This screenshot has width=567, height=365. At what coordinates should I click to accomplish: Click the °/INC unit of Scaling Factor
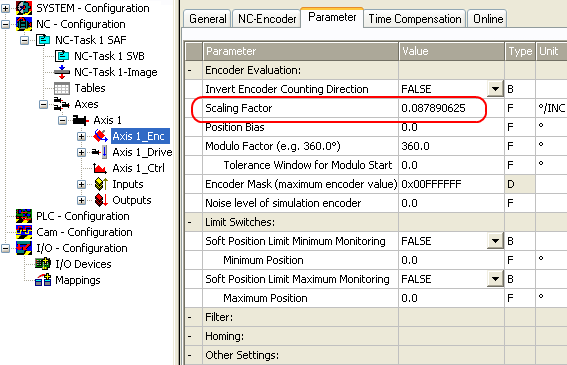click(551, 108)
